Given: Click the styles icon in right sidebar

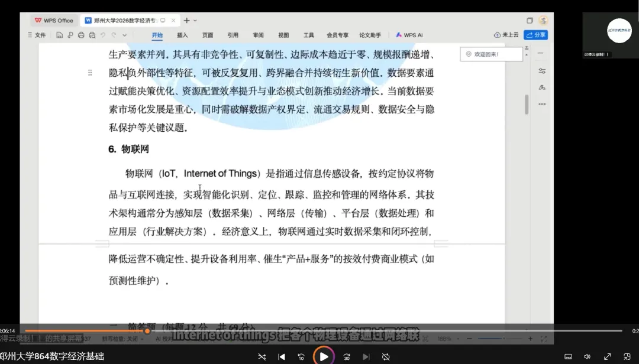Looking at the screenshot, I should (542, 87).
